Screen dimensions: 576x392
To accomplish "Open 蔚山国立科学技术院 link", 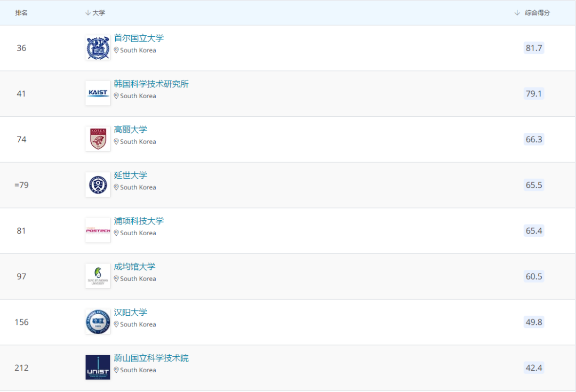I will coord(151,358).
